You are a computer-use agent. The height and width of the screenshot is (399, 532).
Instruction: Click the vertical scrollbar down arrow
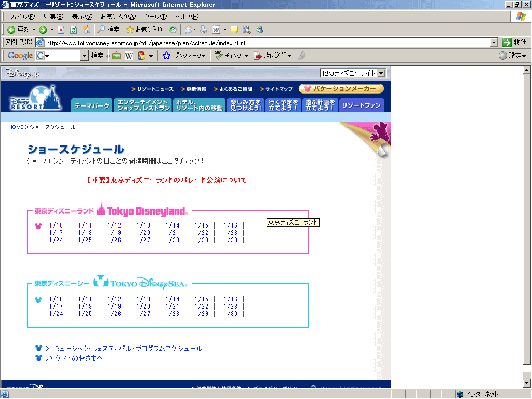click(x=526, y=383)
